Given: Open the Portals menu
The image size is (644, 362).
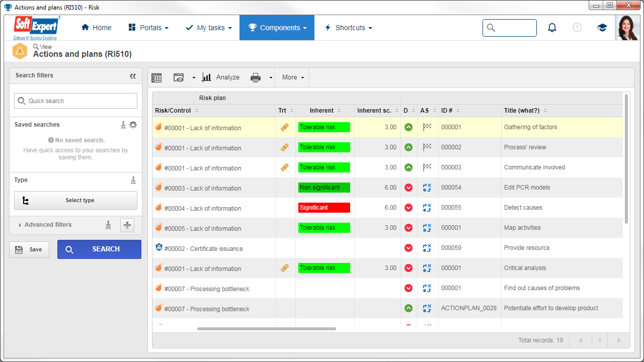Looking at the screenshot, I should point(148,28).
